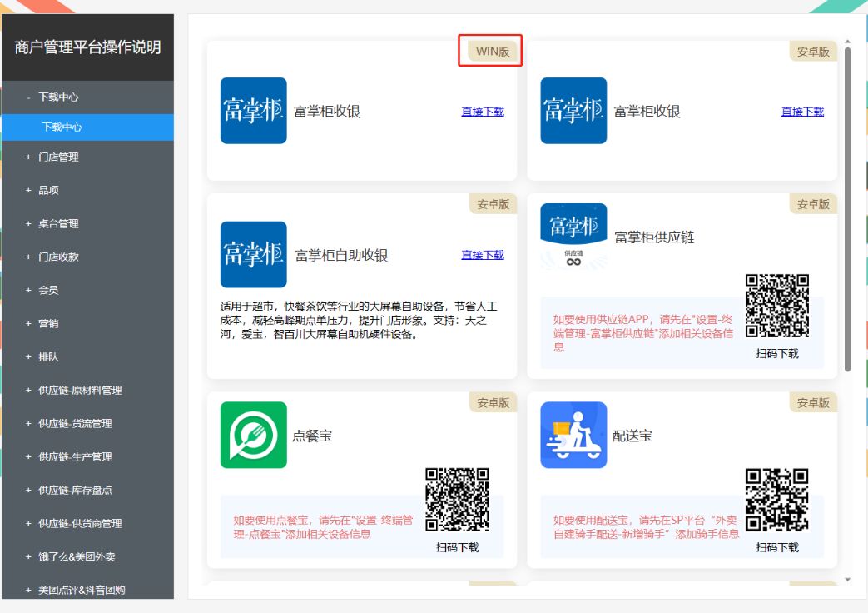Select the highlighted 下载中心 submenu item
Viewport: 868px width, 613px height.
(88, 127)
